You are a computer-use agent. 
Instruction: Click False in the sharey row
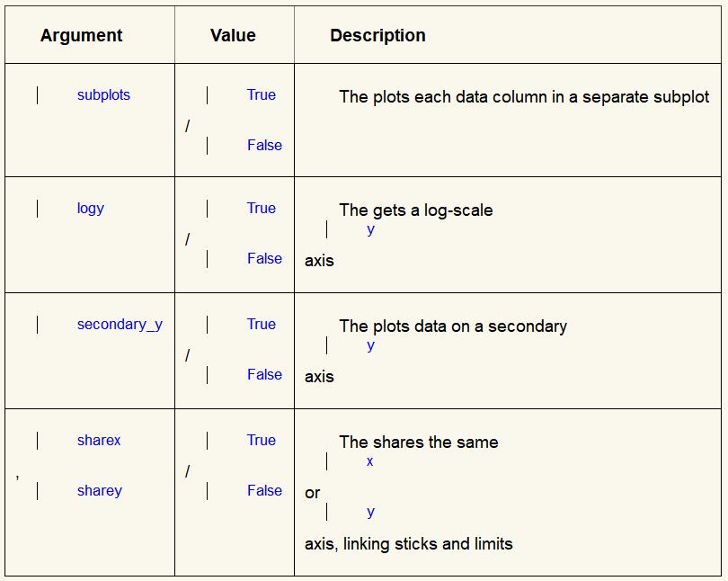264,491
